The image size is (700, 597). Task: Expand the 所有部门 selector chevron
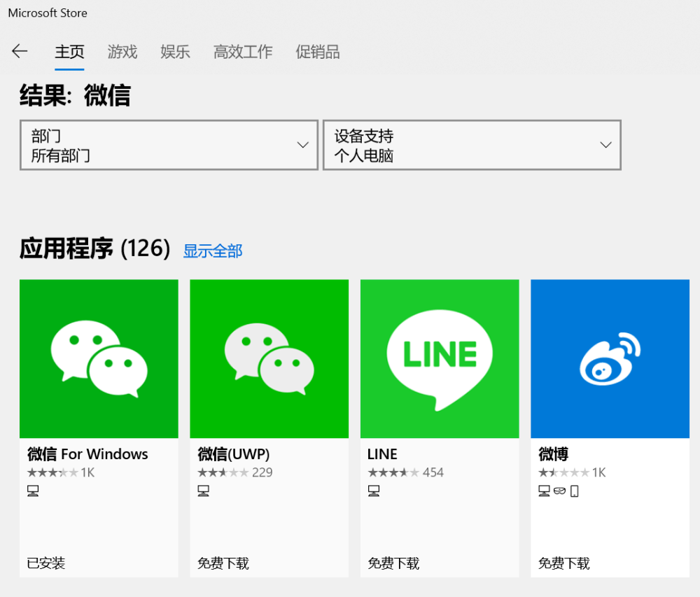pos(303,145)
